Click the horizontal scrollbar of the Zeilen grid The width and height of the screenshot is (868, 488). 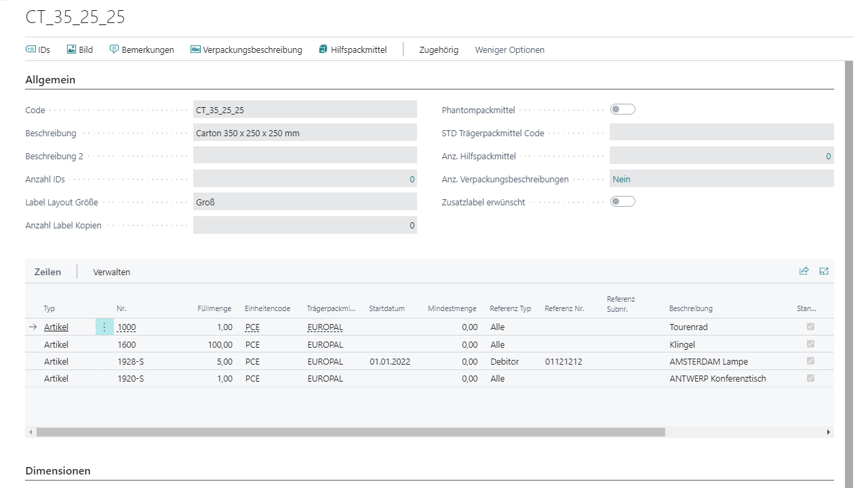pyautogui.click(x=351, y=432)
